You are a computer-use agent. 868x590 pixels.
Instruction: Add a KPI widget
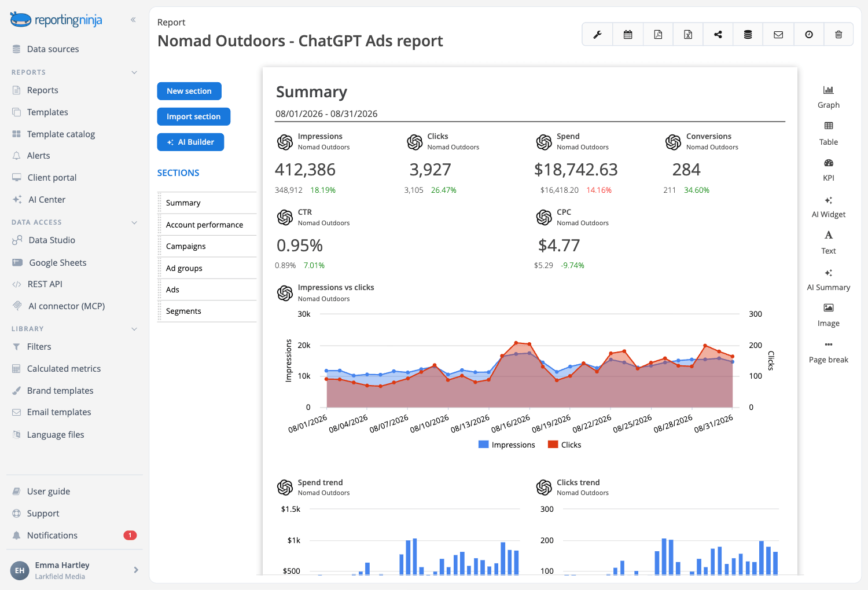pos(829,170)
